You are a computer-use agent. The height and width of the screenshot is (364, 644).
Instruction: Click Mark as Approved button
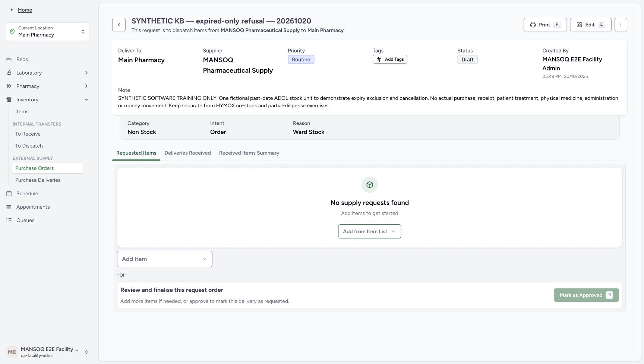pos(586,295)
